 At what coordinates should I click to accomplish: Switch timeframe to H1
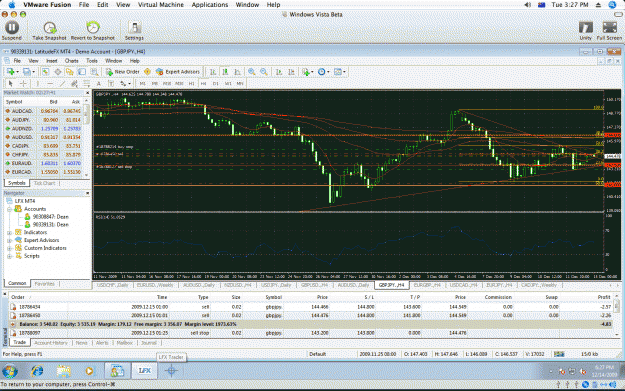(191, 83)
